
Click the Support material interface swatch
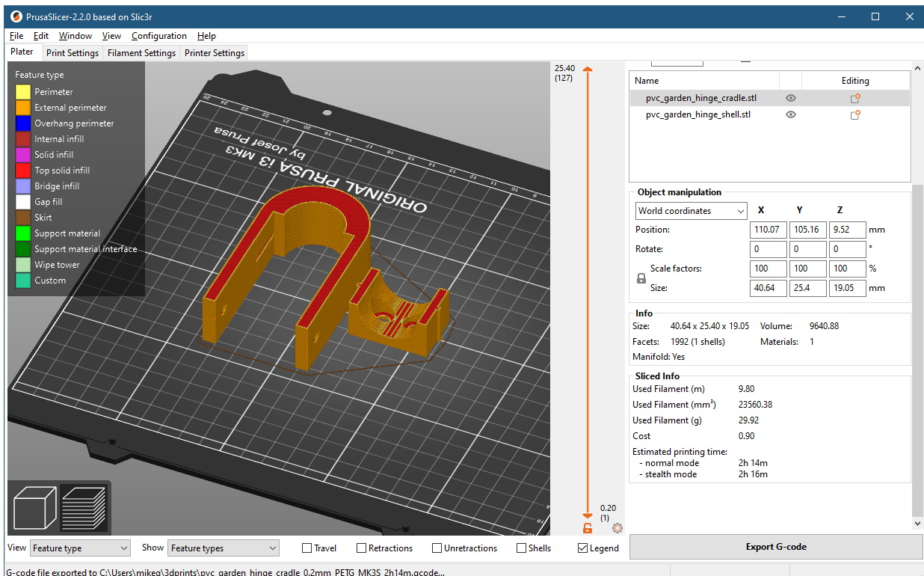pos(23,249)
